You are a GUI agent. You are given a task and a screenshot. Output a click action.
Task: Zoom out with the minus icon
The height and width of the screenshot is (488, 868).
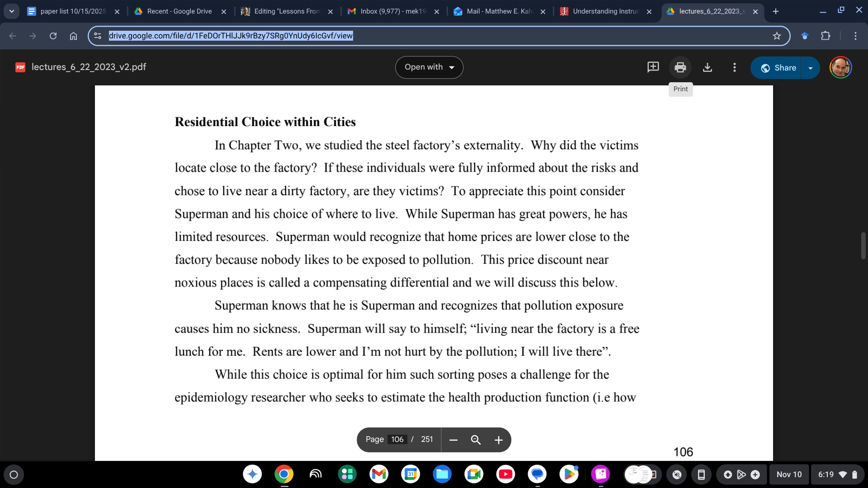point(453,440)
